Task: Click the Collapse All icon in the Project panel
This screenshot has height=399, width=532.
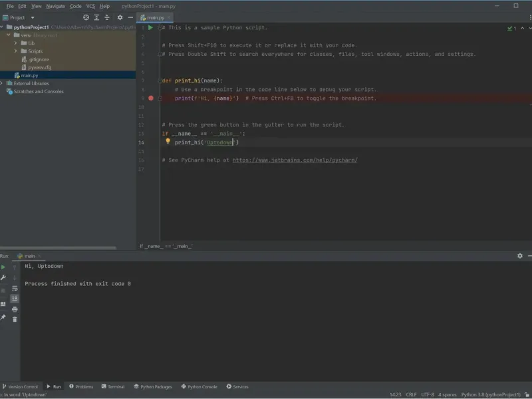Action: point(107,17)
